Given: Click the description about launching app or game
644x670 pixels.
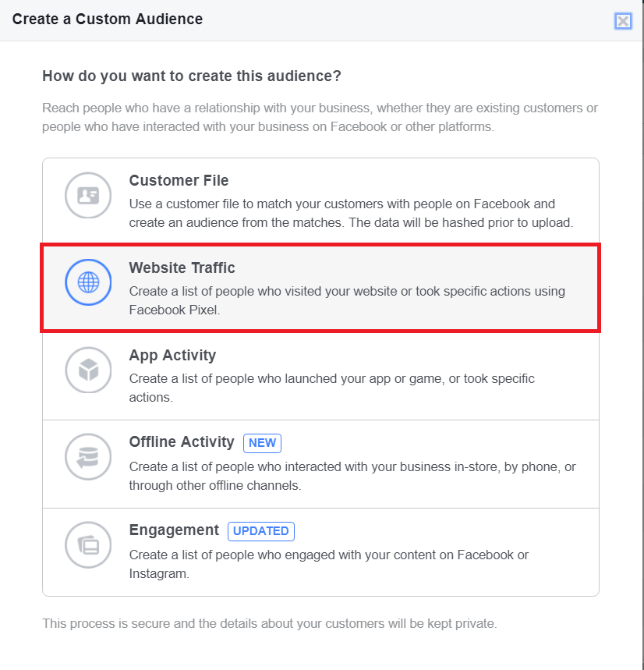Looking at the screenshot, I should point(332,388).
